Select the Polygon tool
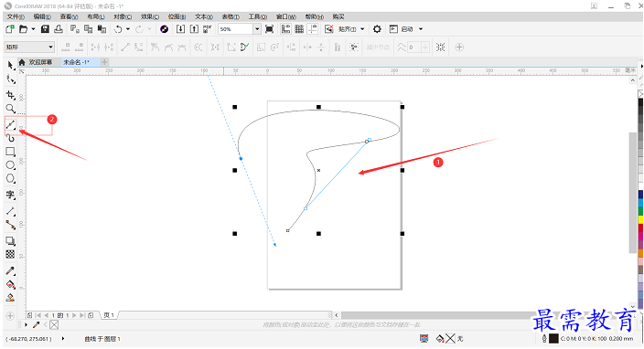 pos(10,179)
